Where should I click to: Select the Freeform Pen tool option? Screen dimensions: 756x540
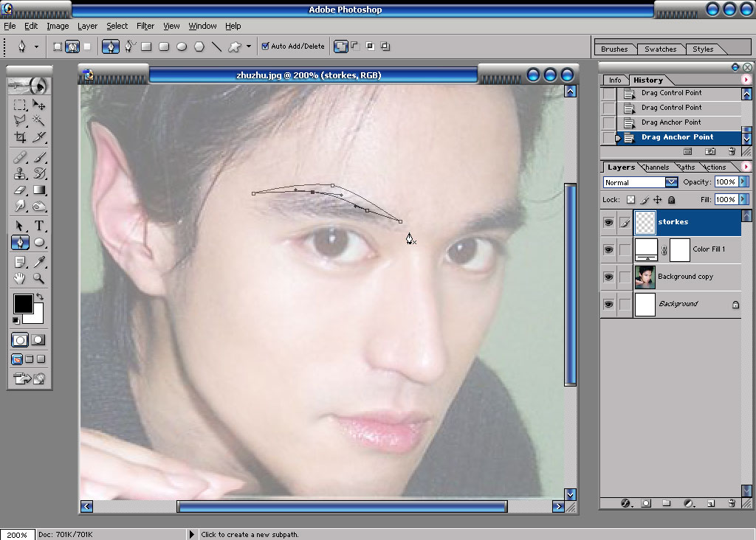pos(129,46)
